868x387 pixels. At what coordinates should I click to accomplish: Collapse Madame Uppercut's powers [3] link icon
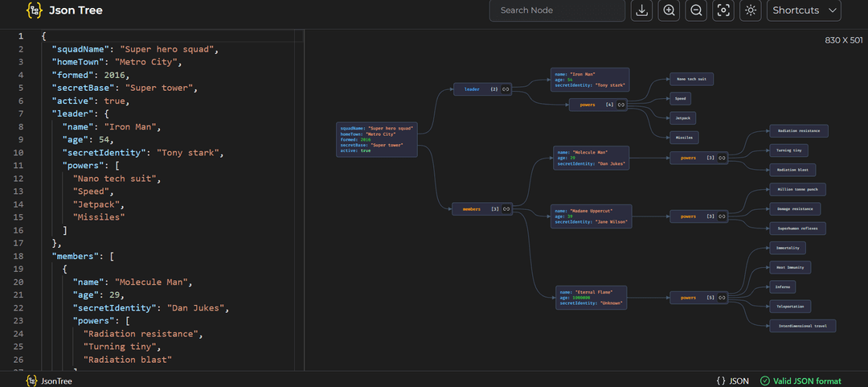click(722, 216)
